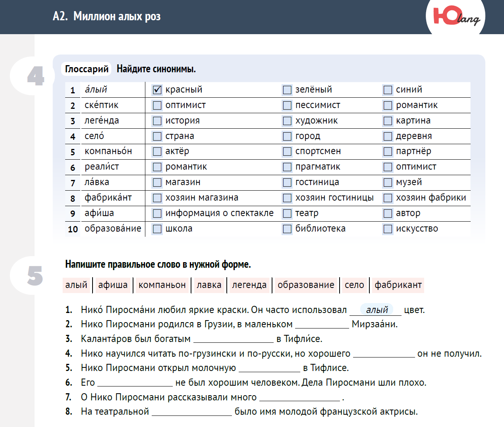Pick the word chip 'село'

click(354, 285)
